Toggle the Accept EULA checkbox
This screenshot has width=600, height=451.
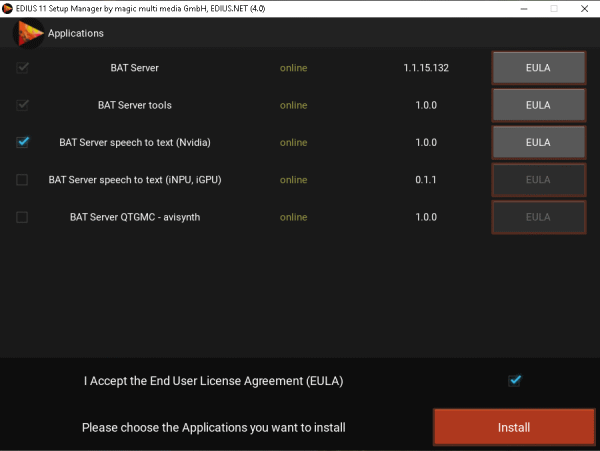click(x=514, y=380)
